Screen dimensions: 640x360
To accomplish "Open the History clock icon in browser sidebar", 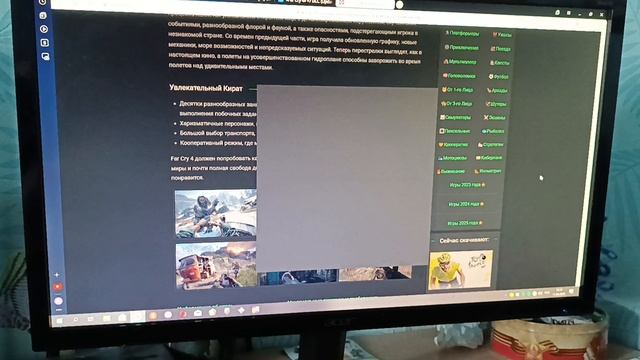I will (42, 2).
